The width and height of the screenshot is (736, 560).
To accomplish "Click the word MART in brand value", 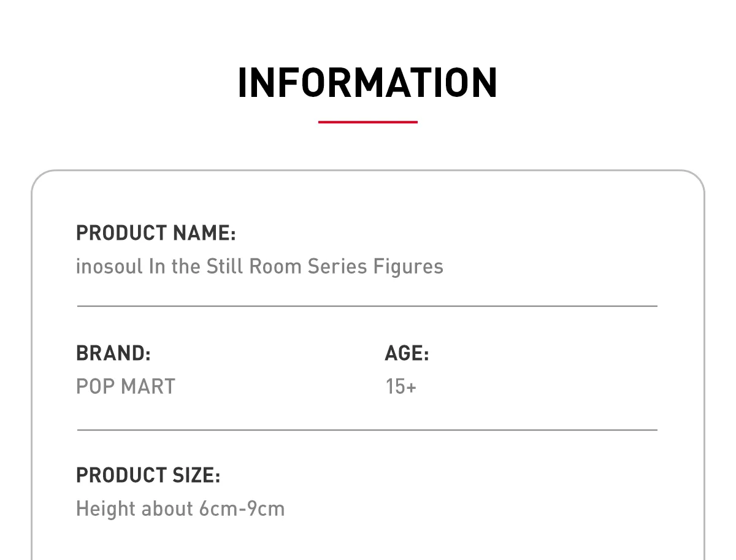I will click(148, 386).
